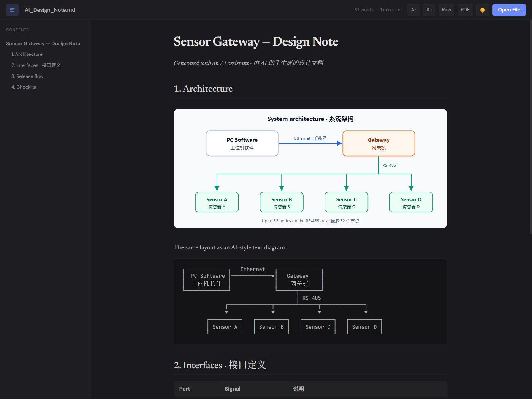Go to 1. Architecture in contents
The height and width of the screenshot is (399, 532).
click(x=27, y=54)
